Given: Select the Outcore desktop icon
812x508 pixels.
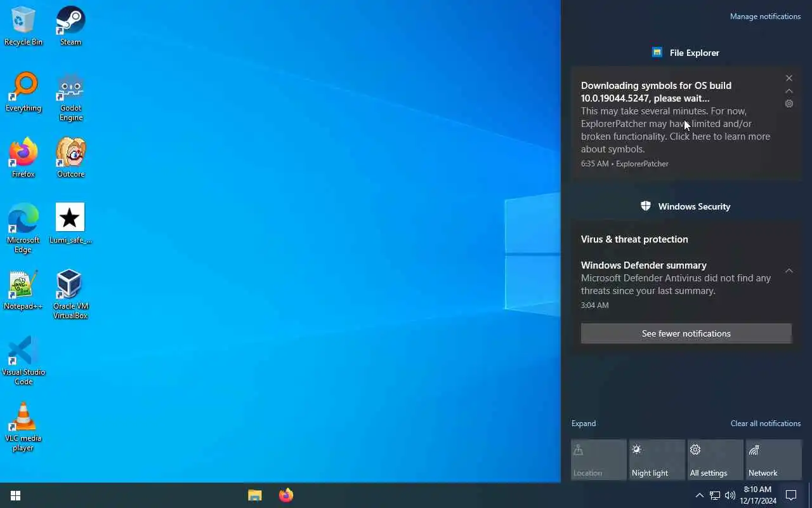Looking at the screenshot, I should coord(70,158).
